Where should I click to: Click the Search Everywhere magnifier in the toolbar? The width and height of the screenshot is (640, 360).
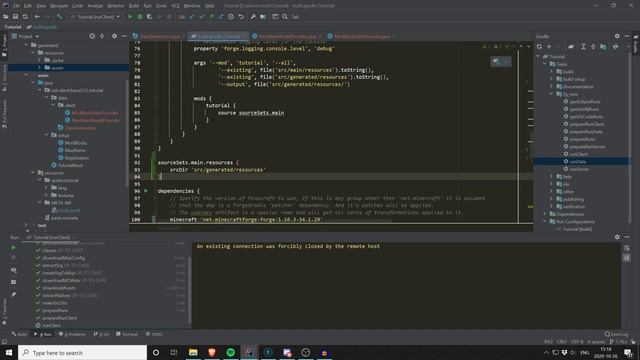(x=285, y=17)
